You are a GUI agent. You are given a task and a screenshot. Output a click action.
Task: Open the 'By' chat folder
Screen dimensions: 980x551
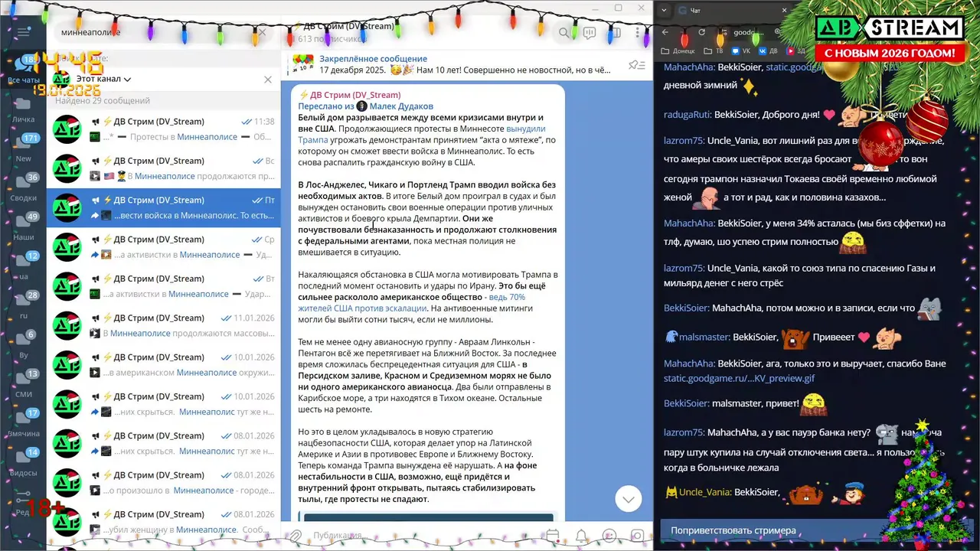(x=23, y=346)
